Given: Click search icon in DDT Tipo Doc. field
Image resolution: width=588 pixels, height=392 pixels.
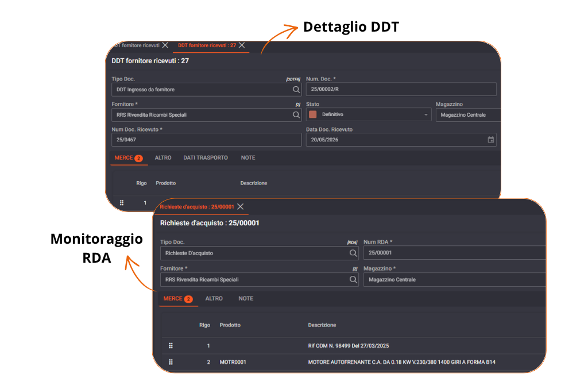Looking at the screenshot, I should (x=296, y=89).
